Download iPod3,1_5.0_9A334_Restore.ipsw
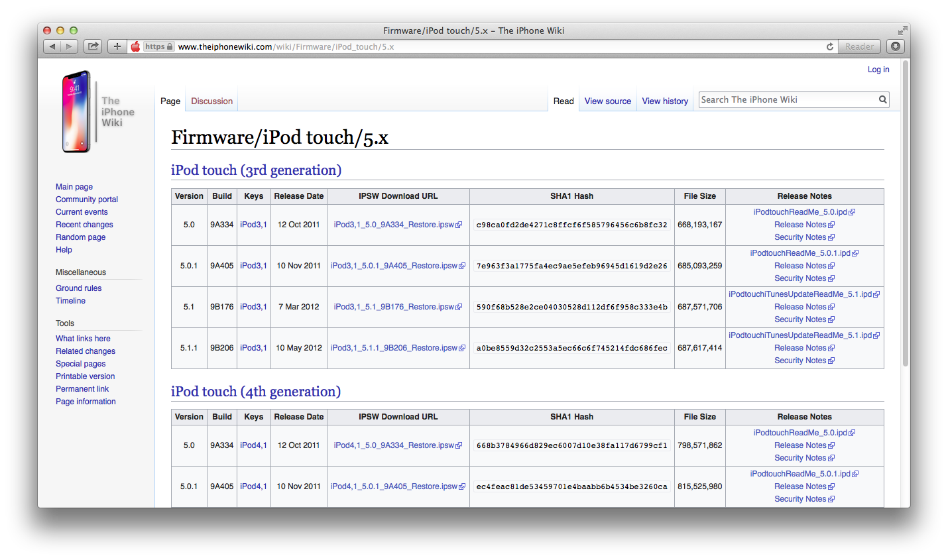 tap(394, 225)
